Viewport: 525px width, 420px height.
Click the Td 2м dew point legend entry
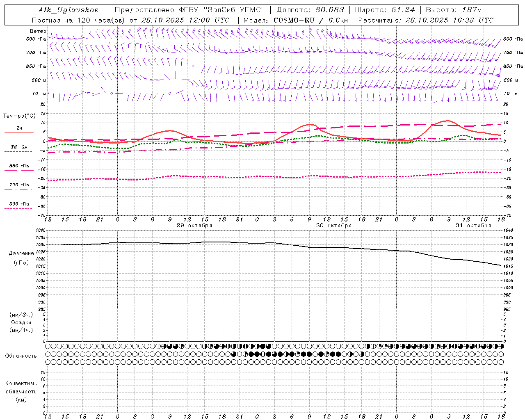(19, 147)
